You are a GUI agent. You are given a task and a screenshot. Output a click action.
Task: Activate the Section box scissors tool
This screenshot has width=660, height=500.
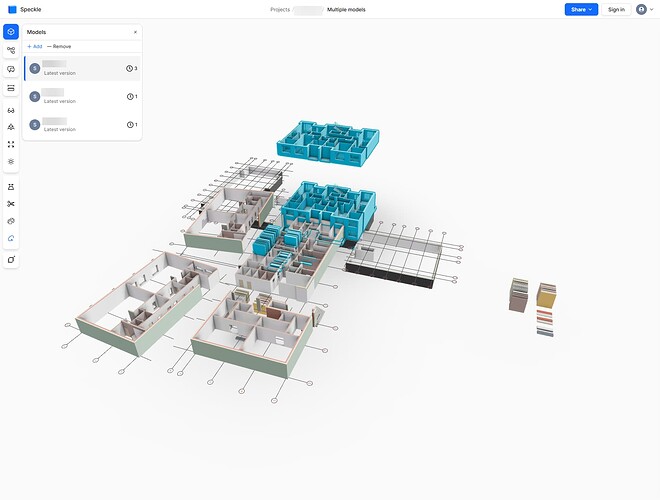[11, 204]
